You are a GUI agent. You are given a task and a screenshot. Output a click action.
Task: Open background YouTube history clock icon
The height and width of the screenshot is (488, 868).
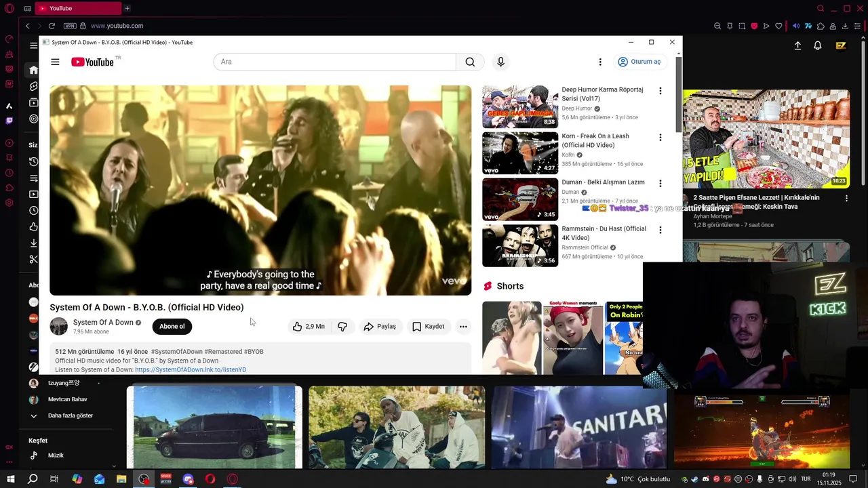33,161
